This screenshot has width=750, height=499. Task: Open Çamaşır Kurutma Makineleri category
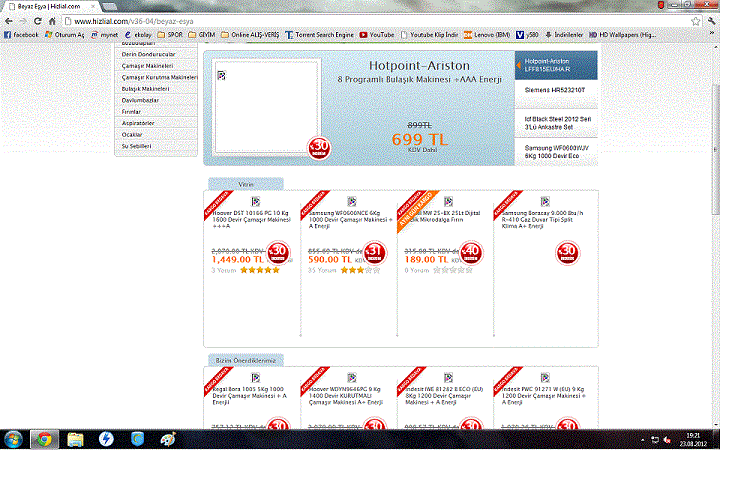point(156,78)
